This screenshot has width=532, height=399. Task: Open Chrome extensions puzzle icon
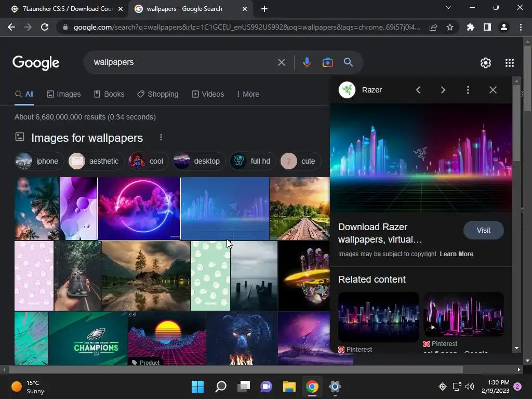(x=470, y=27)
